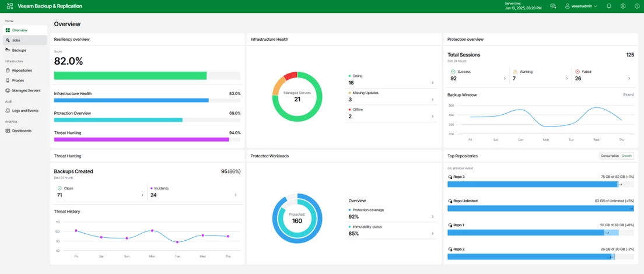Click the Managed Servers sidebar icon
Screen dimensions: 644x274
[8, 90]
